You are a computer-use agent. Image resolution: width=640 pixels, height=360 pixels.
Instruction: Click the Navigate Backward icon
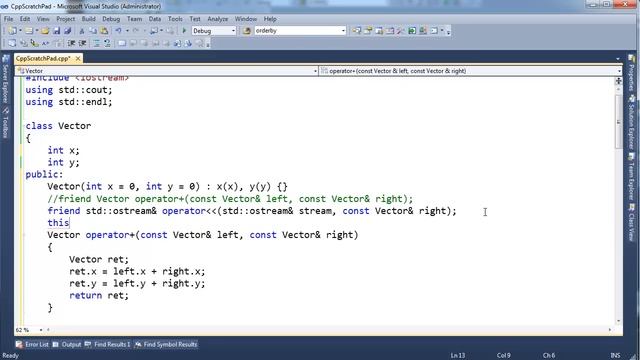154,31
